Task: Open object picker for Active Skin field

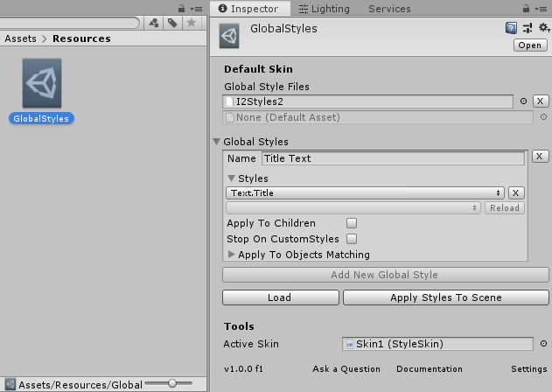Action: tap(542, 344)
